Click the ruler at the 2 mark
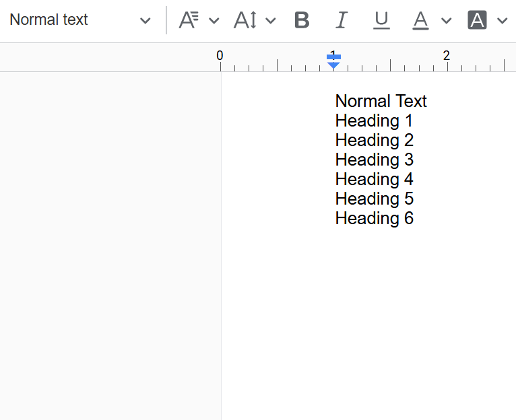Screen dimensions: 516x420 coord(447,56)
